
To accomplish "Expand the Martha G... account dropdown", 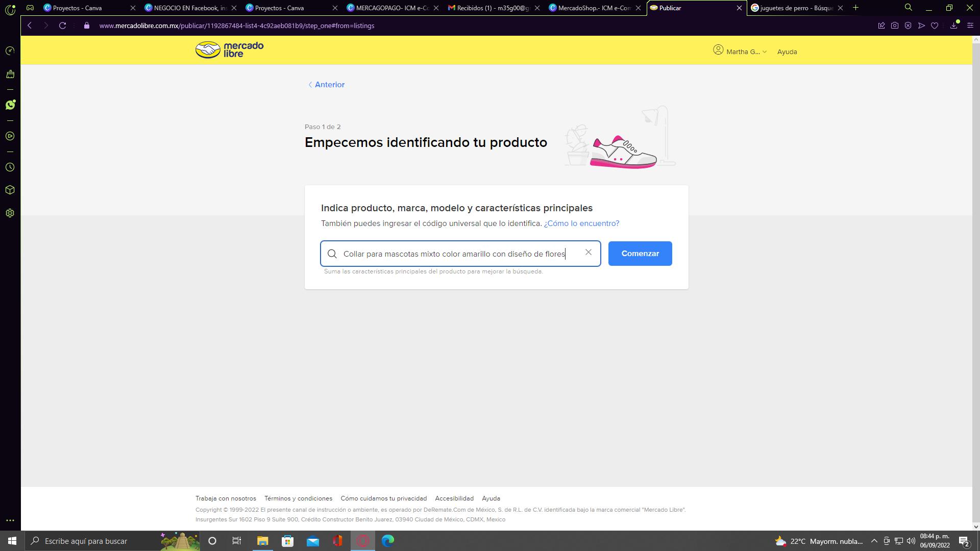I will point(740,52).
